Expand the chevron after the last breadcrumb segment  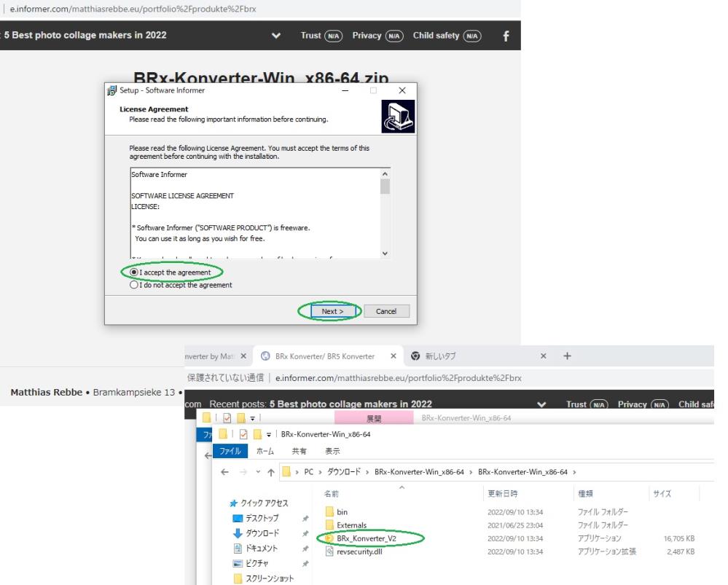(574, 472)
